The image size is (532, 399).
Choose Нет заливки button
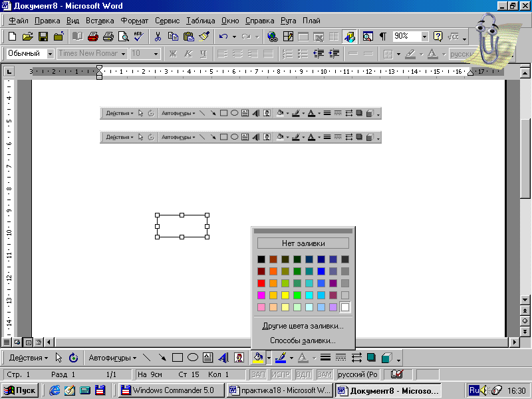303,243
